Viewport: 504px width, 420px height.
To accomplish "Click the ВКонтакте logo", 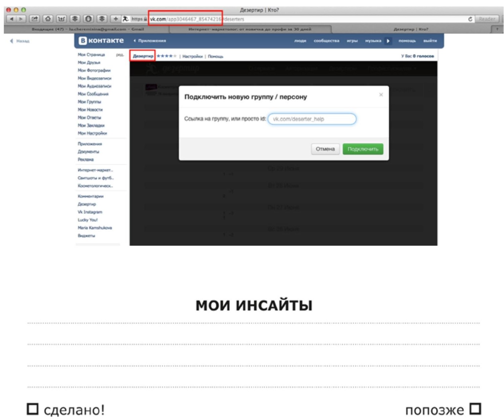I will (101, 41).
